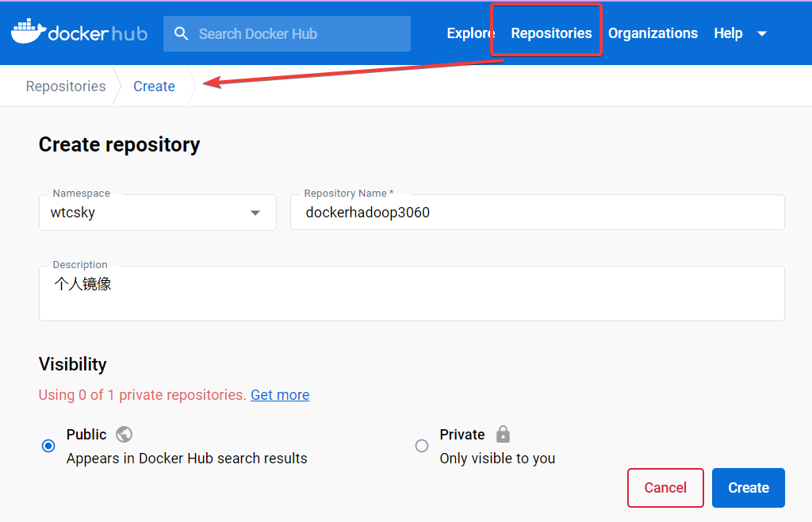Go to Repositories breadcrumb link
Image resolution: width=812 pixels, height=522 pixels.
pos(66,86)
